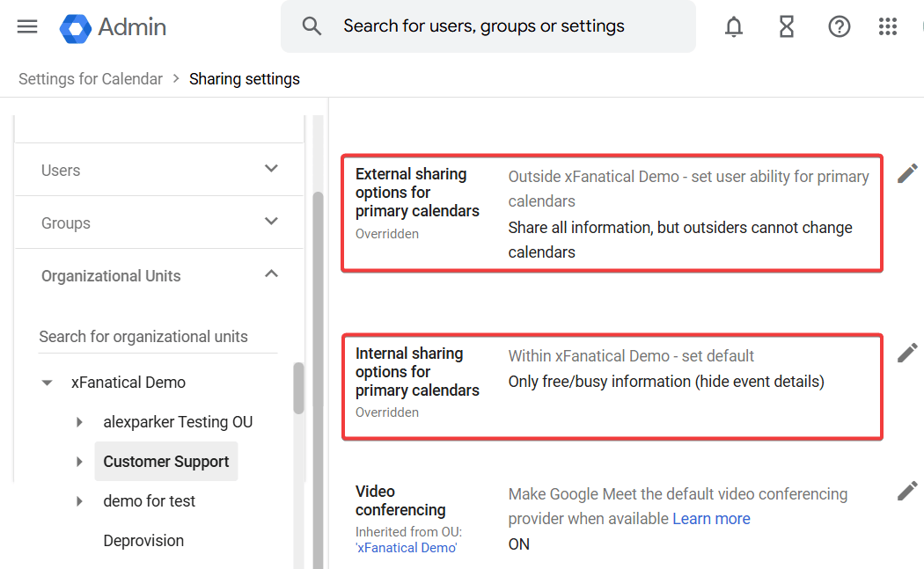
Task: Open the help question mark icon
Action: pos(840,26)
